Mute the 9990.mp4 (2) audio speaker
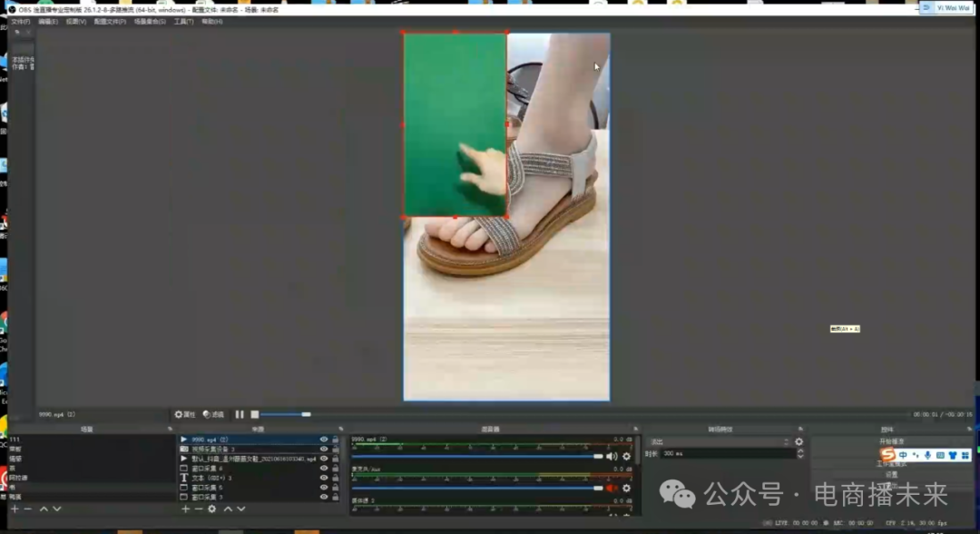 tap(612, 457)
